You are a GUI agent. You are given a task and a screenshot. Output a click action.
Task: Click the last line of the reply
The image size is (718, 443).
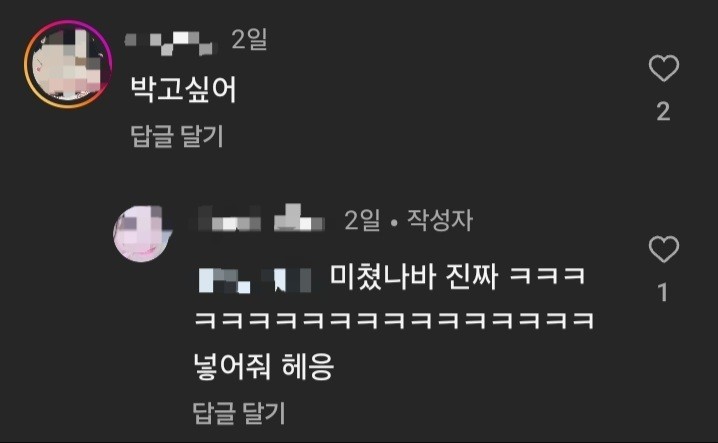coord(263,367)
